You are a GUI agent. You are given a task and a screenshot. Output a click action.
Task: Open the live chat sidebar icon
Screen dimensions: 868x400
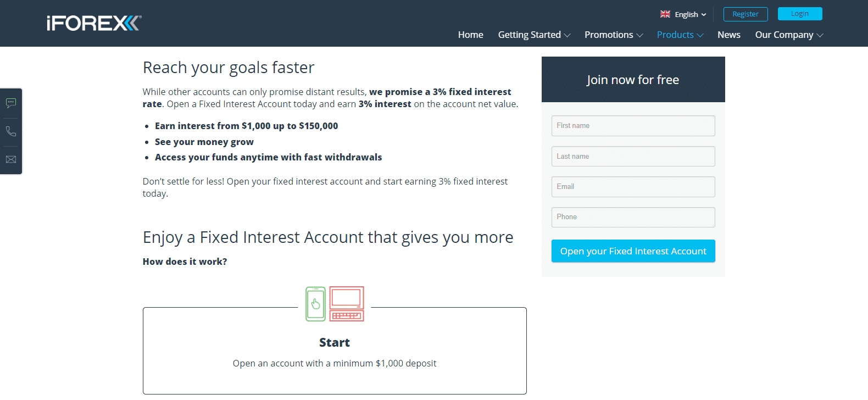[11, 103]
